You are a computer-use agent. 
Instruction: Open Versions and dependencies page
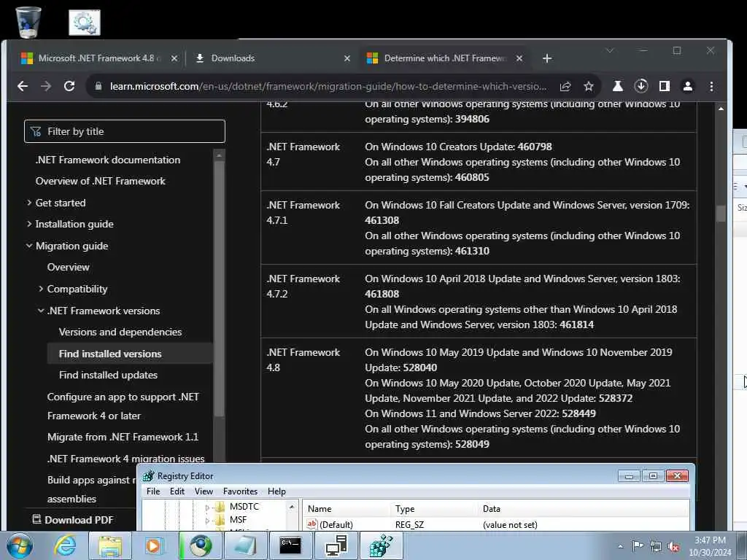pyautogui.click(x=120, y=332)
